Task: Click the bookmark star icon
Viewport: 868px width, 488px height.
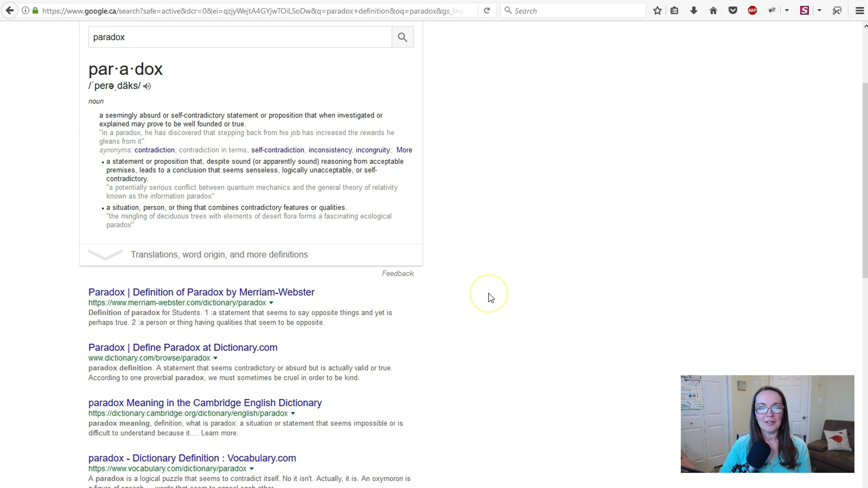Action: [658, 11]
